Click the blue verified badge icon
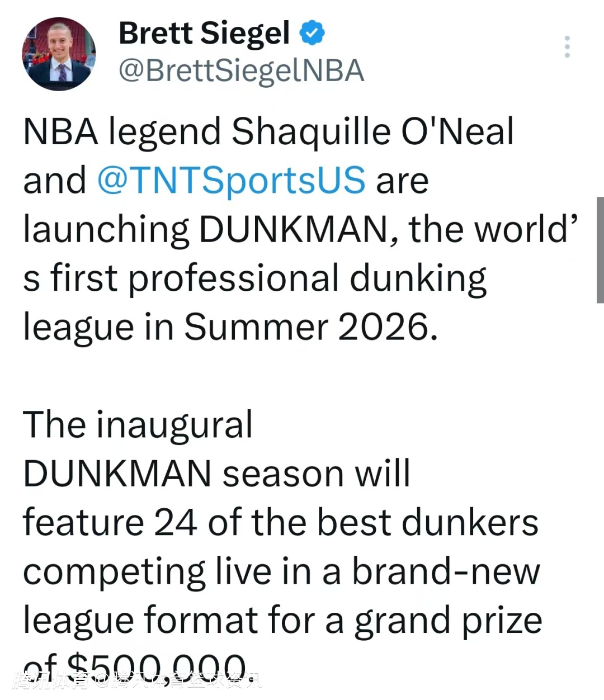The image size is (604, 700). [x=312, y=33]
